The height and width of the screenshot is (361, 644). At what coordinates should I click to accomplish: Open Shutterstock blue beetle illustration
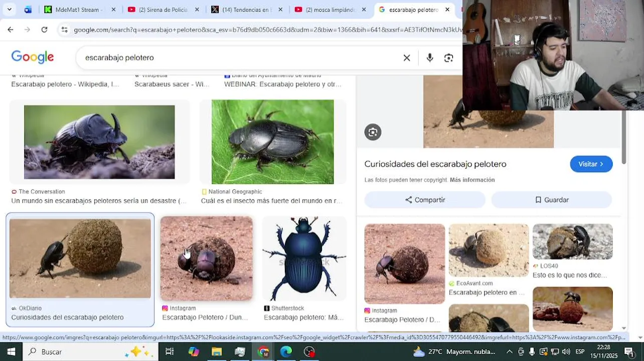[x=304, y=259]
